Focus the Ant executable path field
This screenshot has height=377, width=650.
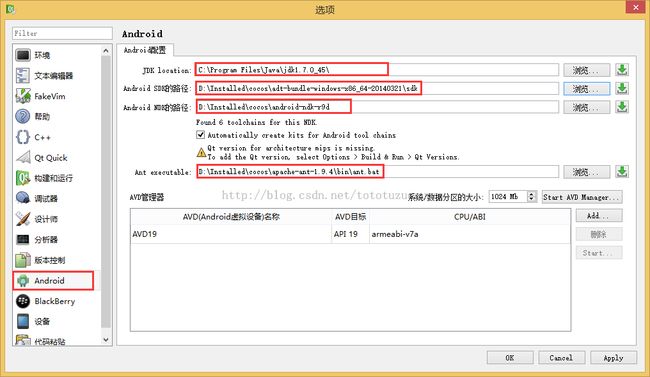click(377, 172)
